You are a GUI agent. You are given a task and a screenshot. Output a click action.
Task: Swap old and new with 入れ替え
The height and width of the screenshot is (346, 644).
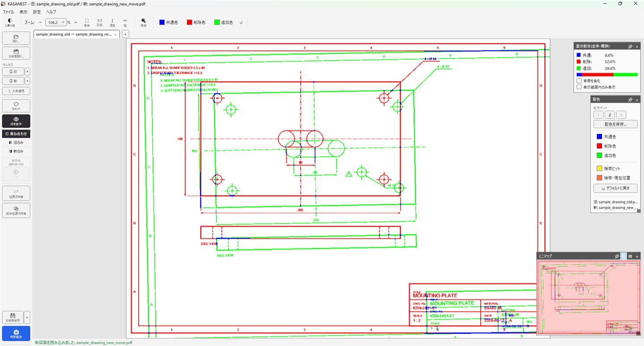point(16,91)
